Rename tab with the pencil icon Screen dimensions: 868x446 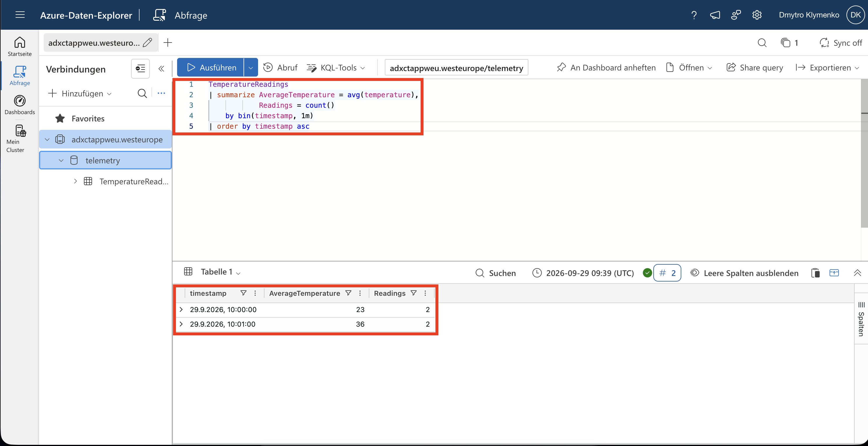[x=148, y=43]
